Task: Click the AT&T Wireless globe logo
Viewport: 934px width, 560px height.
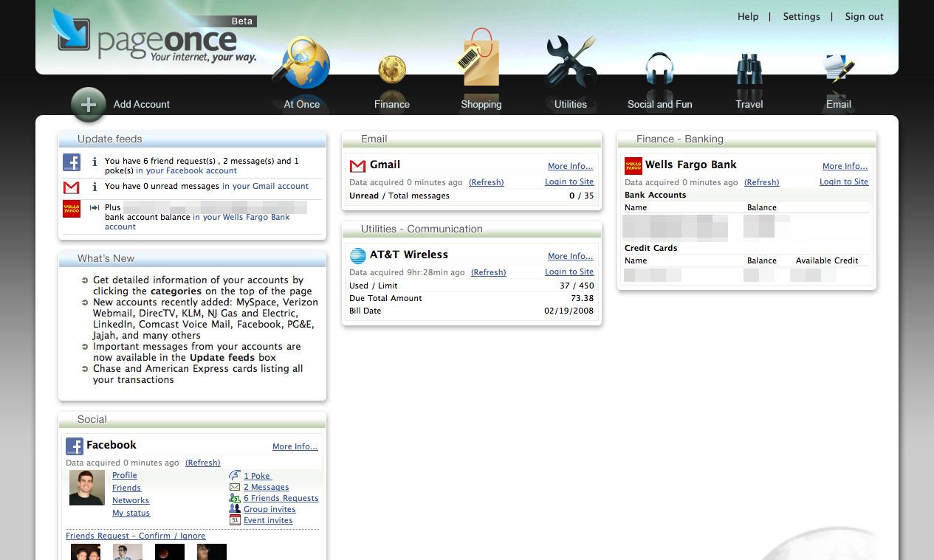Action: pyautogui.click(x=358, y=256)
